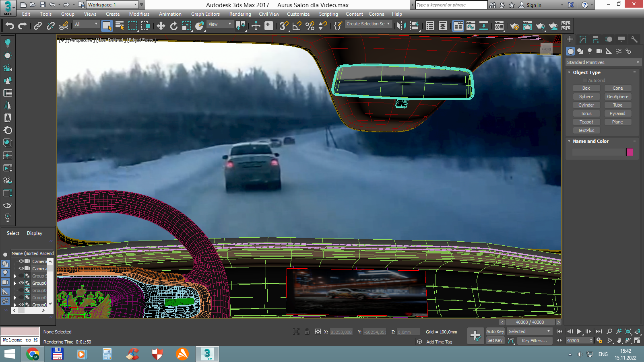This screenshot has width=644, height=362.
Task: Open the Scripting menu
Action: click(x=328, y=14)
